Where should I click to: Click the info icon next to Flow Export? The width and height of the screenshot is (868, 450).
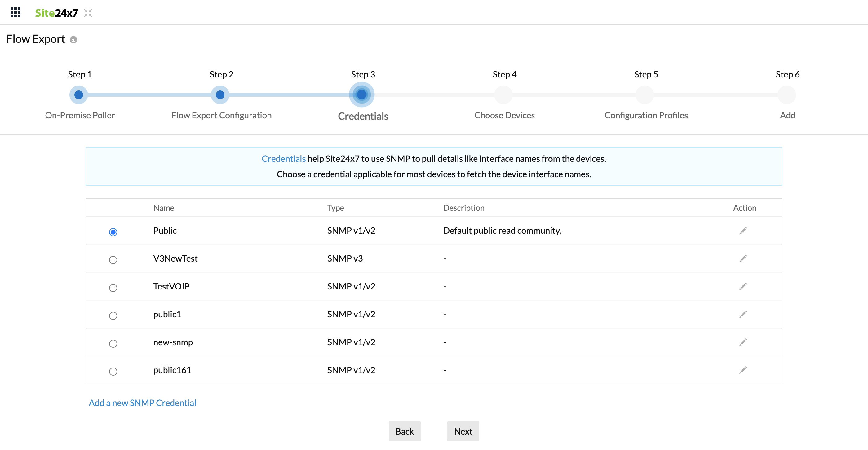(x=73, y=39)
